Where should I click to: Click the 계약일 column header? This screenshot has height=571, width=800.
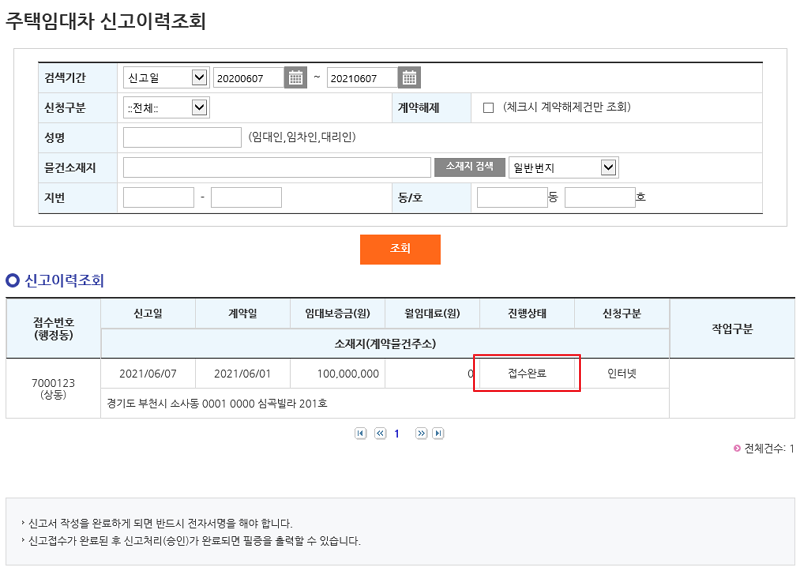pyautogui.click(x=242, y=313)
